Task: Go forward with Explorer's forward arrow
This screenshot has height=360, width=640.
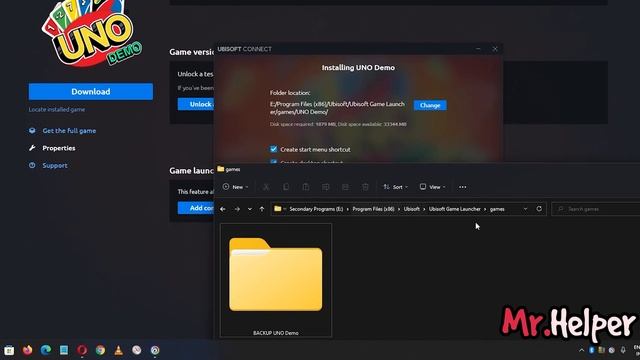Action: tap(237, 209)
